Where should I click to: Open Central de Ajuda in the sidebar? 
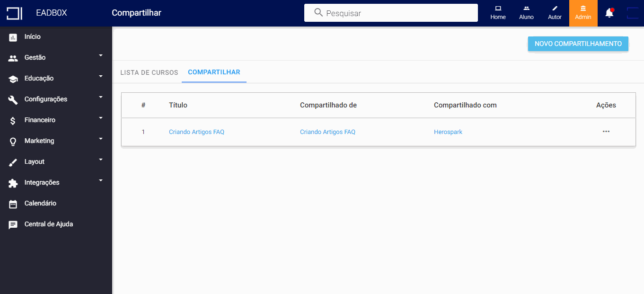(49, 224)
